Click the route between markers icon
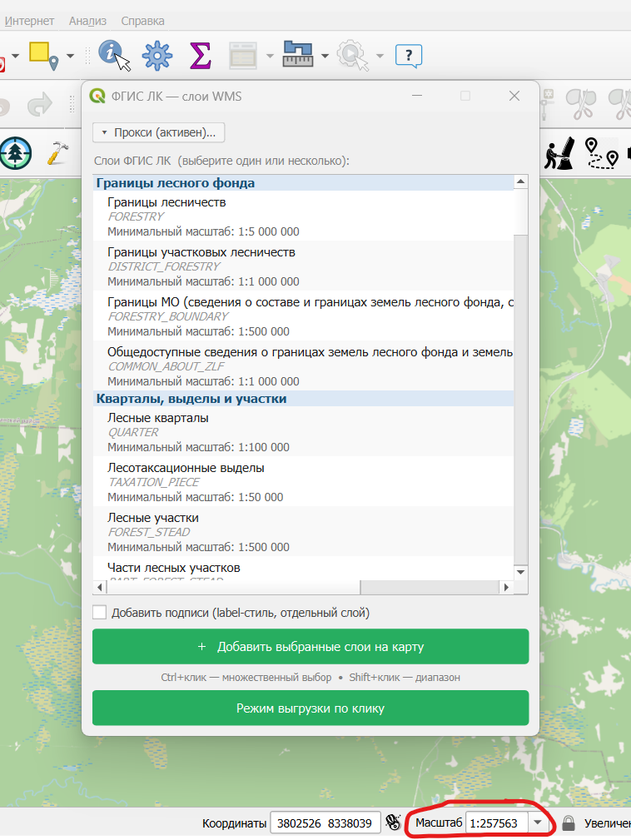This screenshot has width=631, height=840. [601, 154]
